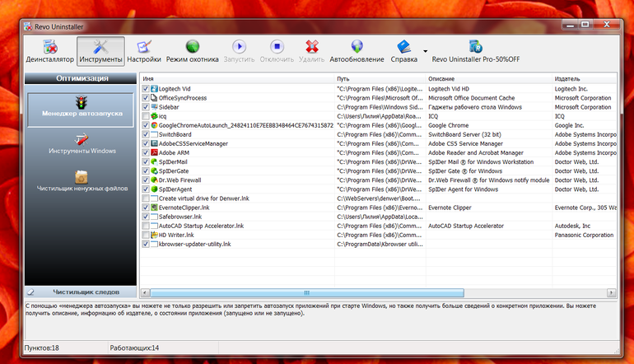Click the Отключить stop icon
The height and width of the screenshot is (364, 634).
[277, 46]
